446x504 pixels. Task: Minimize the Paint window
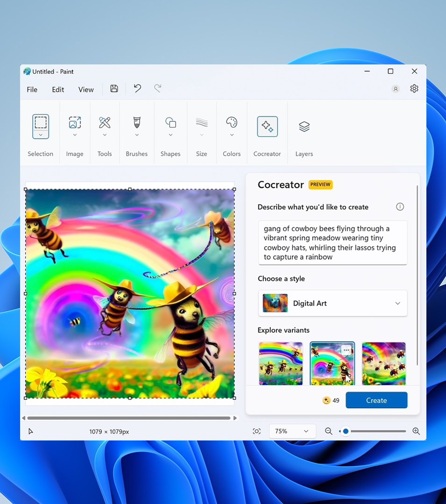367,71
